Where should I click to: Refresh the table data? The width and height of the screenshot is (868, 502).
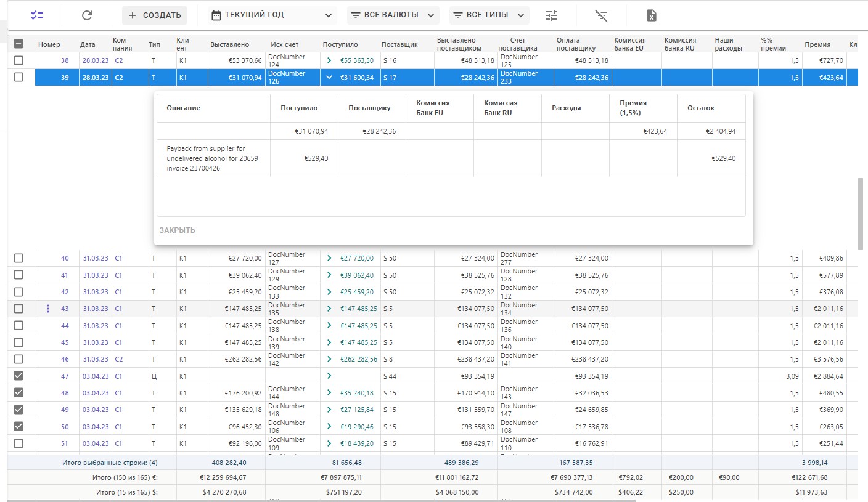(87, 15)
